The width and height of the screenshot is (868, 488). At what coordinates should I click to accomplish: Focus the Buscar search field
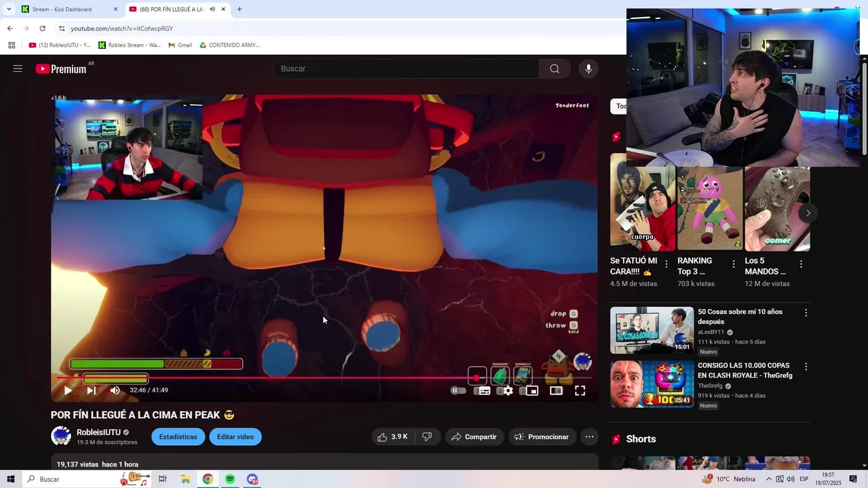tap(406, 68)
